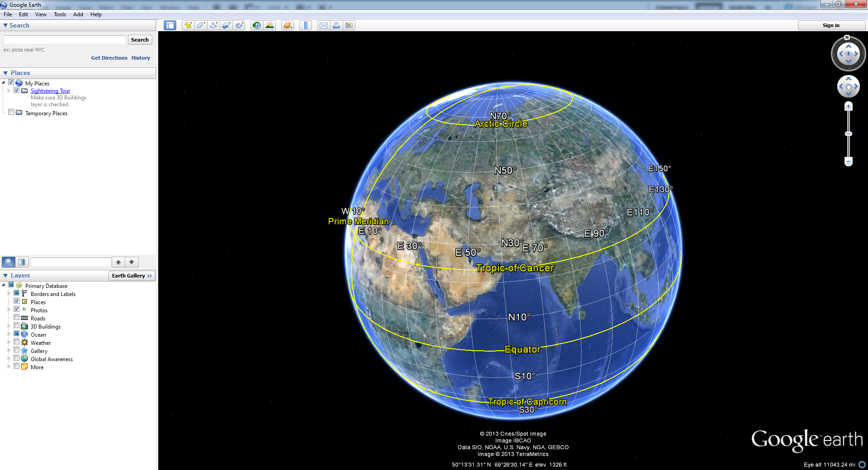The image size is (868, 470).
Task: Move item up in Places
Action: [x=118, y=262]
